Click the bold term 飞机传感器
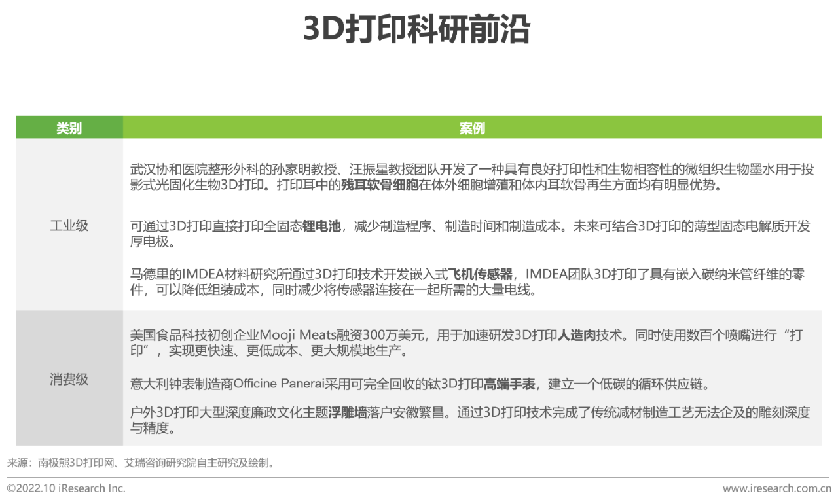The height and width of the screenshot is (504, 838). (481, 274)
